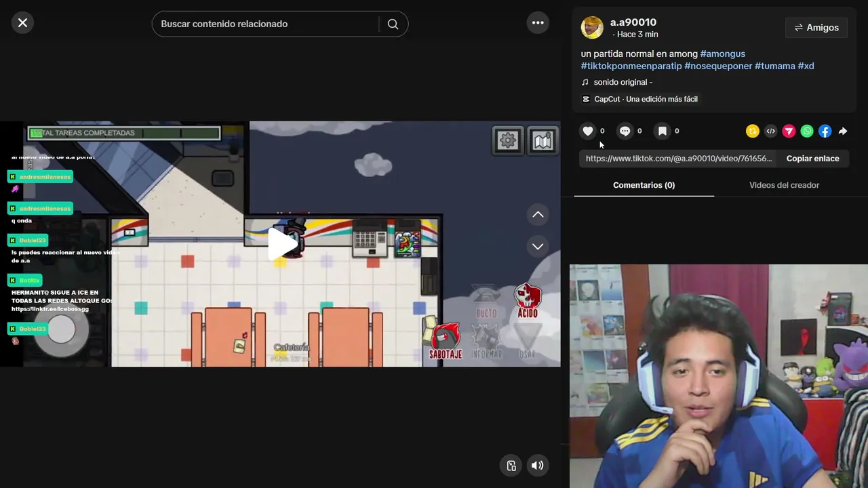Click the red send to friends icon
Viewport: 868px width, 488px height.
click(x=789, y=131)
